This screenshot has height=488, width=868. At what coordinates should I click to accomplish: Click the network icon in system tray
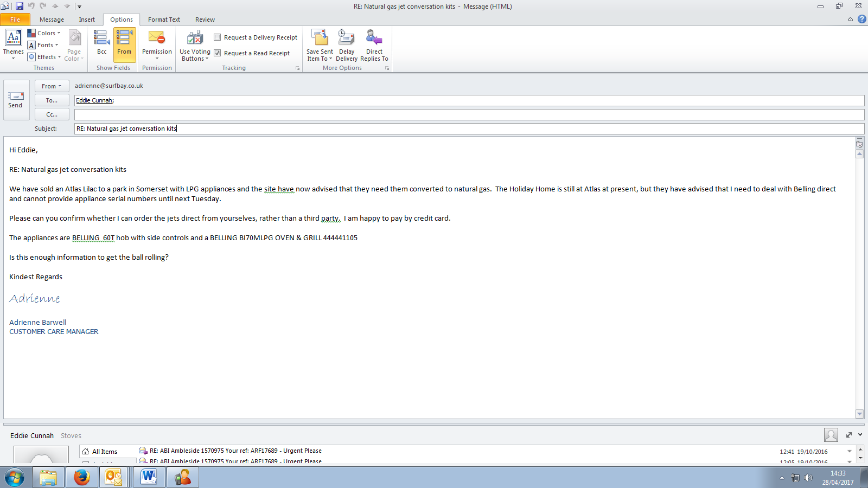pyautogui.click(x=795, y=478)
